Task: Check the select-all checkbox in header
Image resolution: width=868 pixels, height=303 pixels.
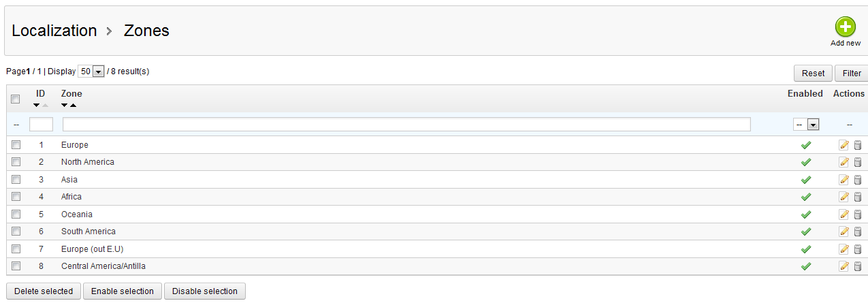Action: pos(16,99)
